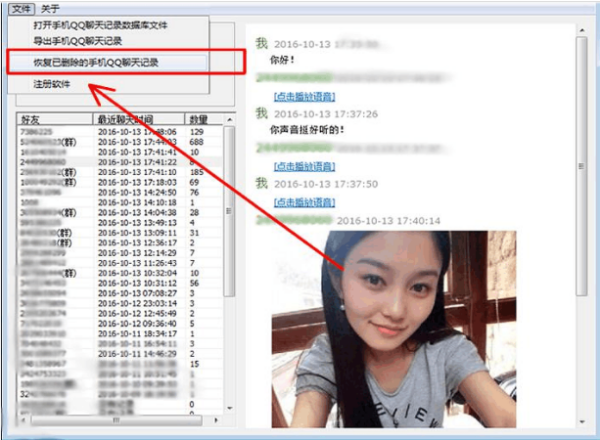
Task: Click message count 15 cell
Action: pos(194,364)
